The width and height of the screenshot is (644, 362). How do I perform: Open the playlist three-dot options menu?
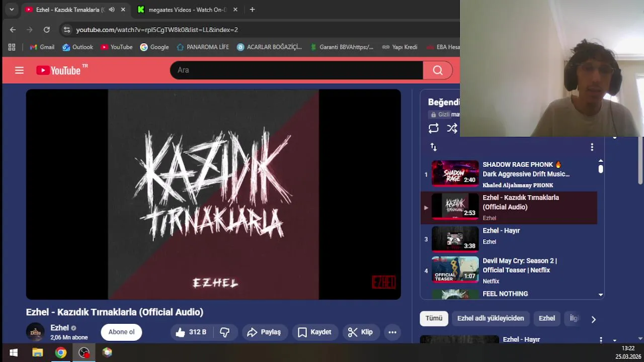(x=592, y=147)
